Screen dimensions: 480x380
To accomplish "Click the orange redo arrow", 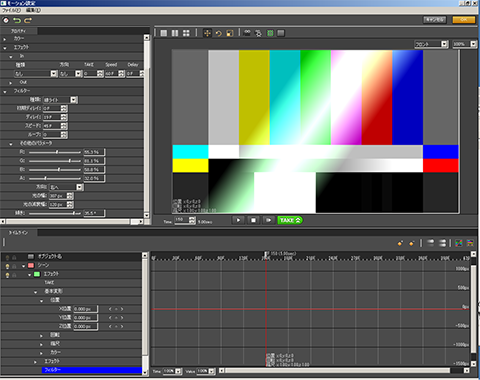I will click(28, 20).
